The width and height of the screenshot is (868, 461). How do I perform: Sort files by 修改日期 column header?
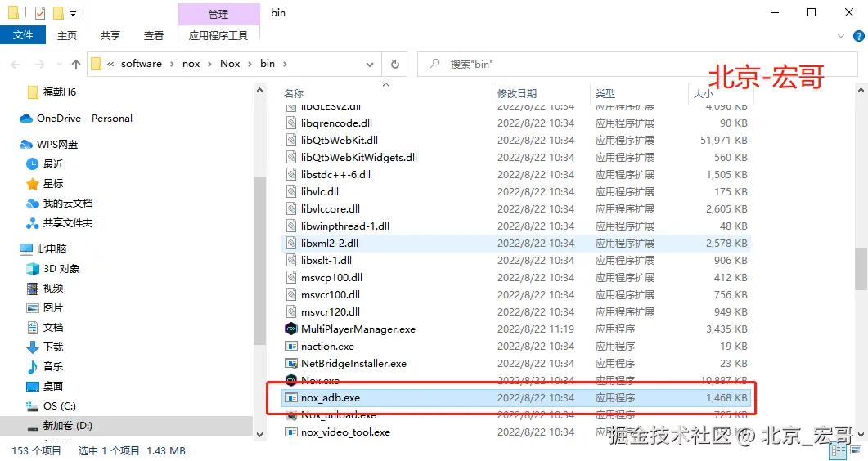coord(517,94)
